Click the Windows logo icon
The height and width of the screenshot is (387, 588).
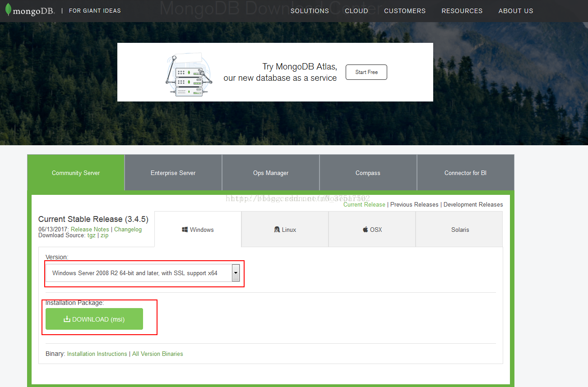(x=185, y=230)
